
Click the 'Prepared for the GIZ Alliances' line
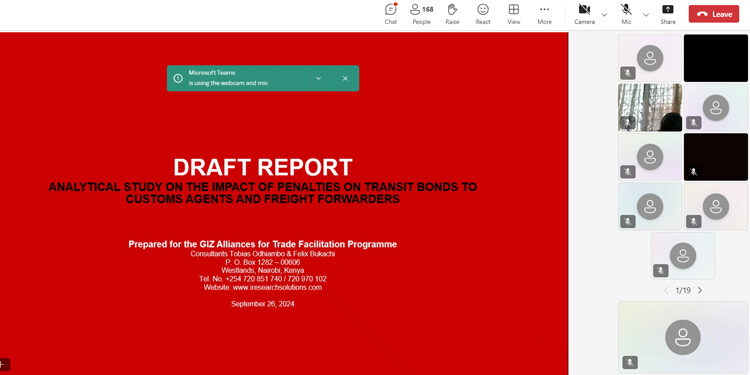tap(263, 244)
